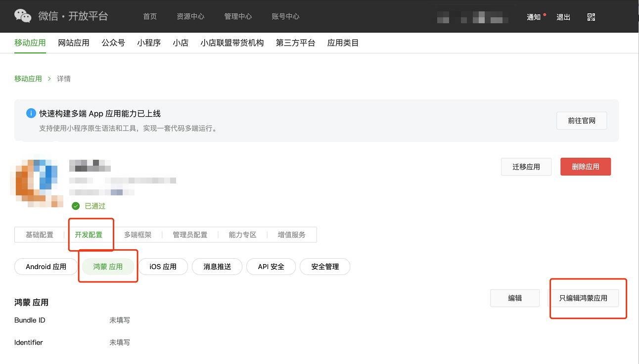This screenshot has width=639, height=364.
Task: Select the 小店联盟带货机构 tab
Action: [x=232, y=43]
